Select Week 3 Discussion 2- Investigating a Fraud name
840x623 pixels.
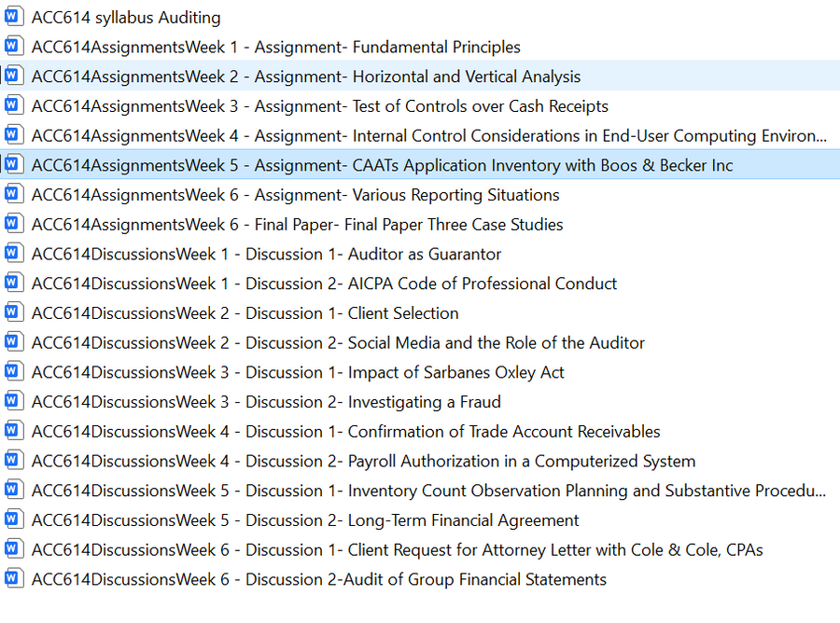click(266, 402)
